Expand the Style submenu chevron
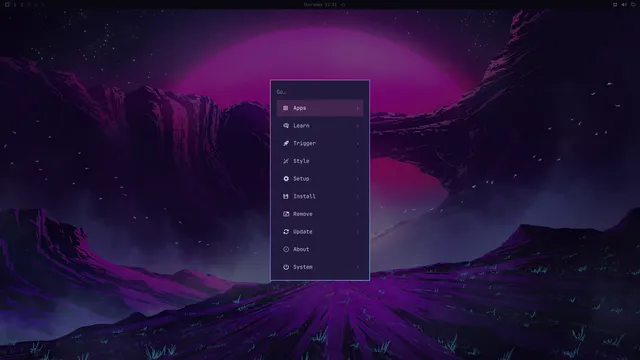Screen dimensions: 640x360 click(358, 161)
